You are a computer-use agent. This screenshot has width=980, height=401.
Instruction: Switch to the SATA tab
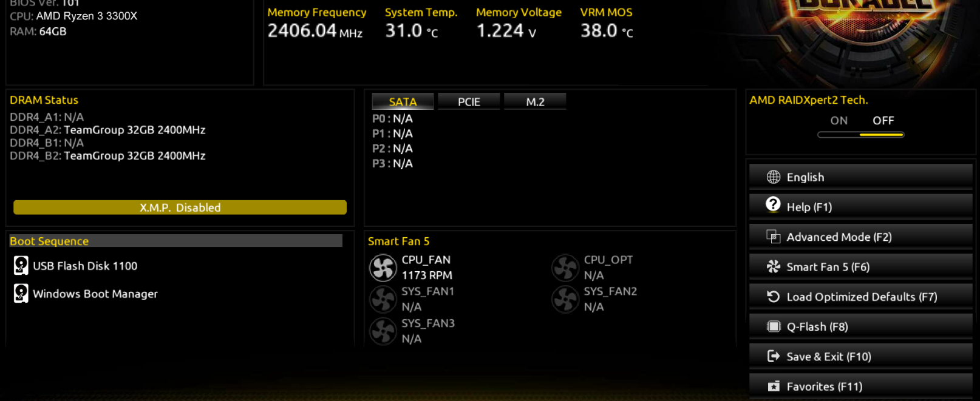tap(403, 101)
